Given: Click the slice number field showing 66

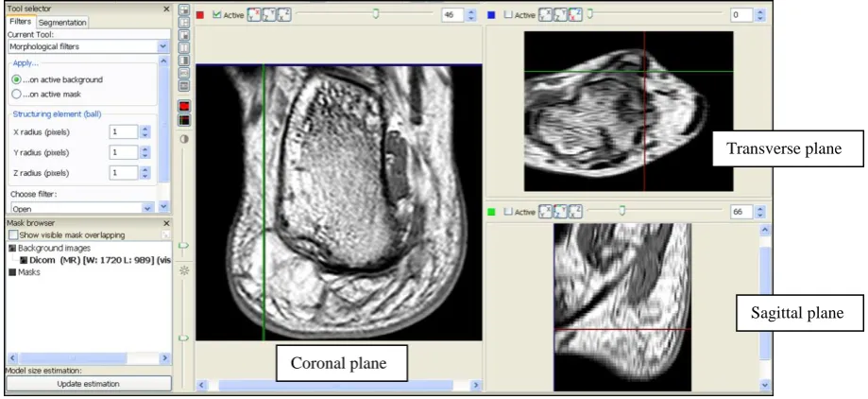Looking at the screenshot, I should pos(740,212).
